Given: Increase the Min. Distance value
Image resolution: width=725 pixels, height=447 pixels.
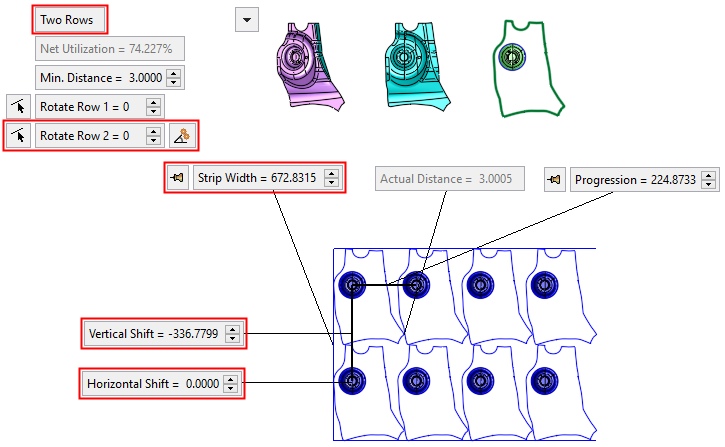Looking at the screenshot, I should tap(174, 73).
